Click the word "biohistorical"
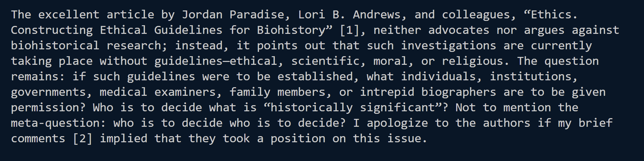Screen dimensions: 644x161 point(55,46)
